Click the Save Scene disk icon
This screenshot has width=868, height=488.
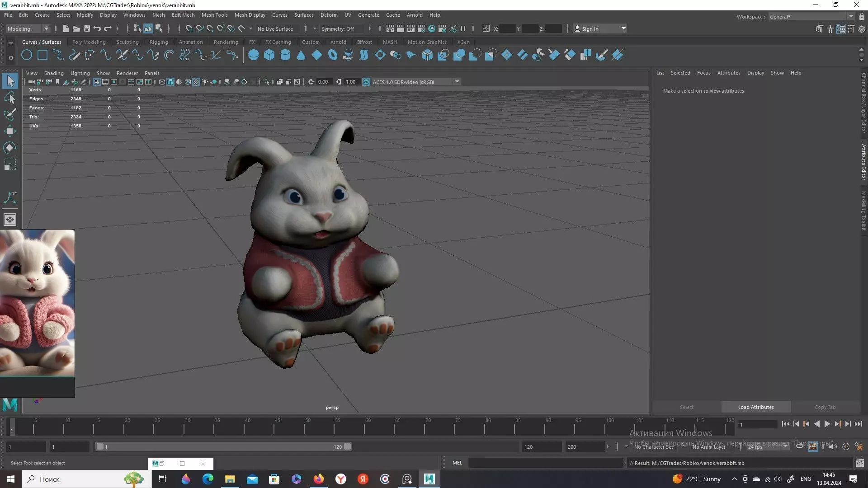click(x=87, y=28)
